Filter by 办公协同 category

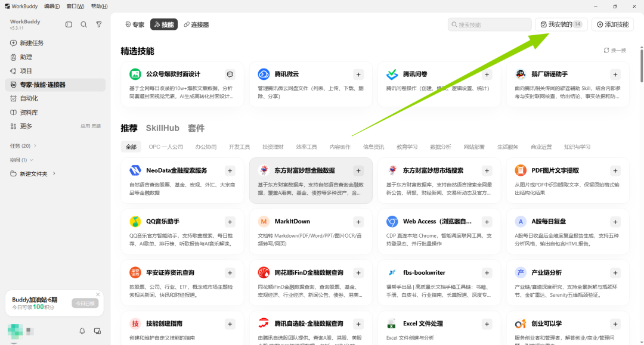206,147
